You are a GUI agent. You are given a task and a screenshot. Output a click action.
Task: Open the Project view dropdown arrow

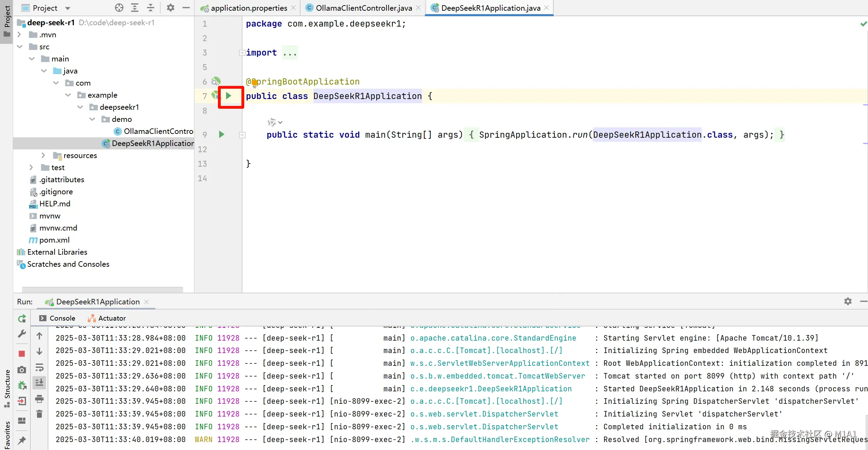(68, 8)
